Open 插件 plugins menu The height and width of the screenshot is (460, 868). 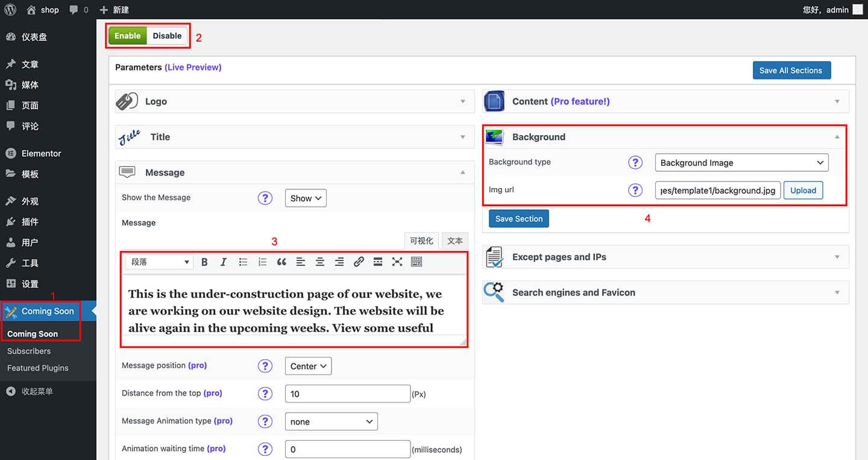coord(48,222)
